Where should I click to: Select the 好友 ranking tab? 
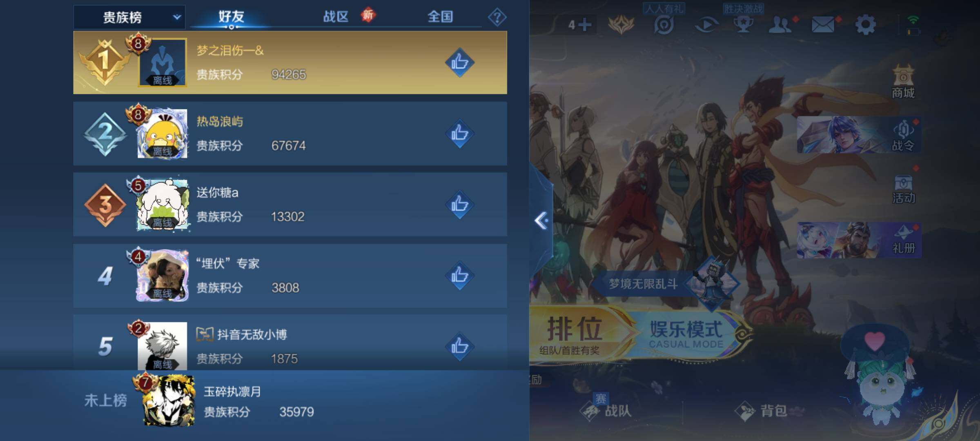(x=231, y=17)
